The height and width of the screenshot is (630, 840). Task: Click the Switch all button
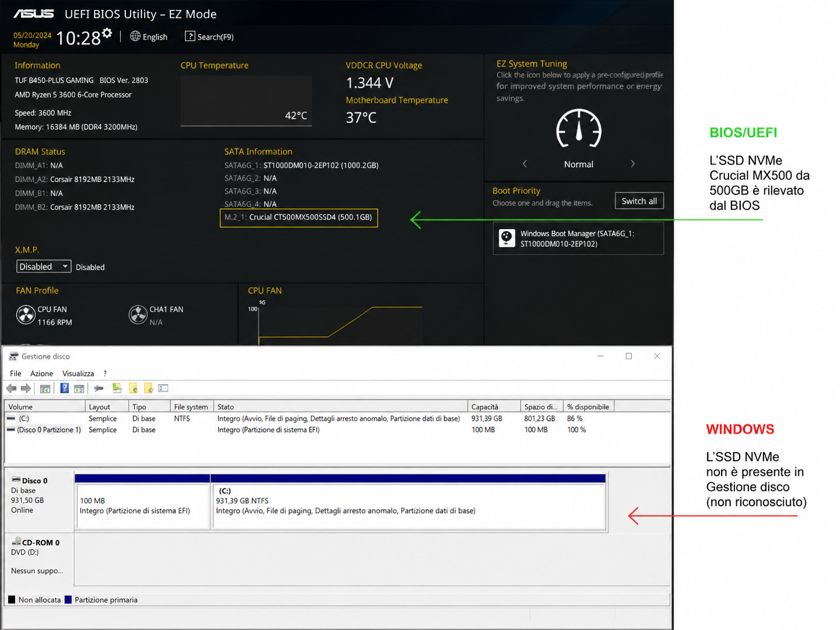click(x=639, y=201)
